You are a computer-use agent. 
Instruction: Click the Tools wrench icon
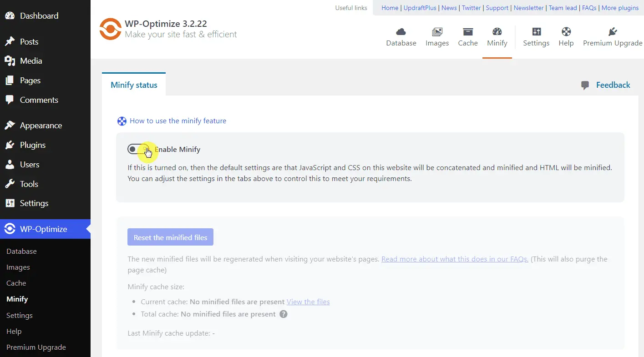tap(10, 184)
